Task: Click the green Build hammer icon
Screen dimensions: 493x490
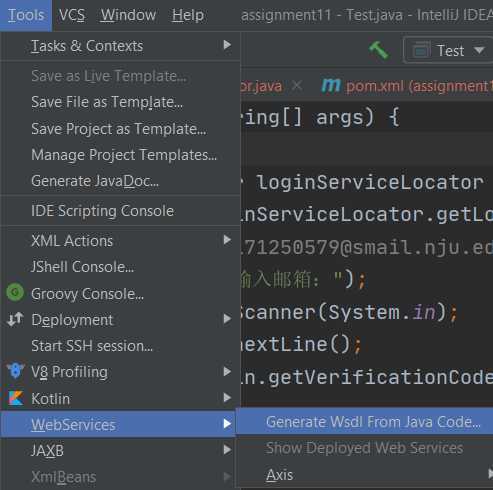Action: click(379, 50)
